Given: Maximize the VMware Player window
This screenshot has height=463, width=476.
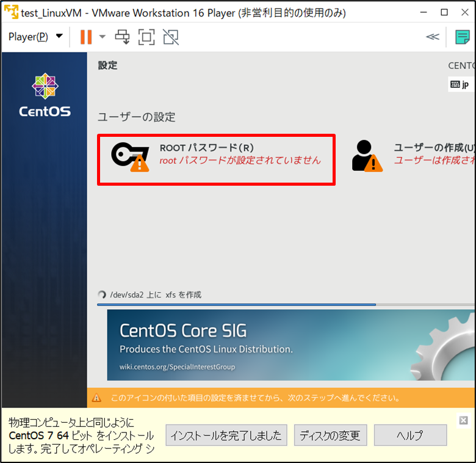Looking at the screenshot, I should (x=444, y=12).
